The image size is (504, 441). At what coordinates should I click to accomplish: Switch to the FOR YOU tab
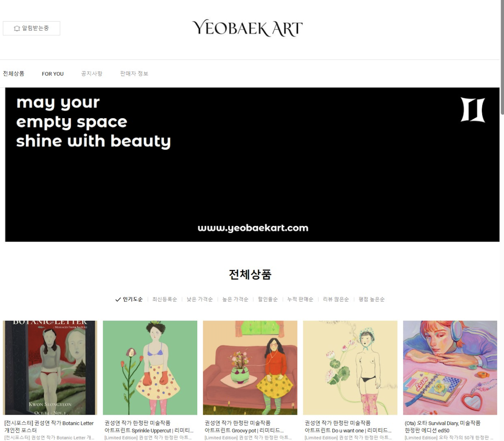pos(53,74)
